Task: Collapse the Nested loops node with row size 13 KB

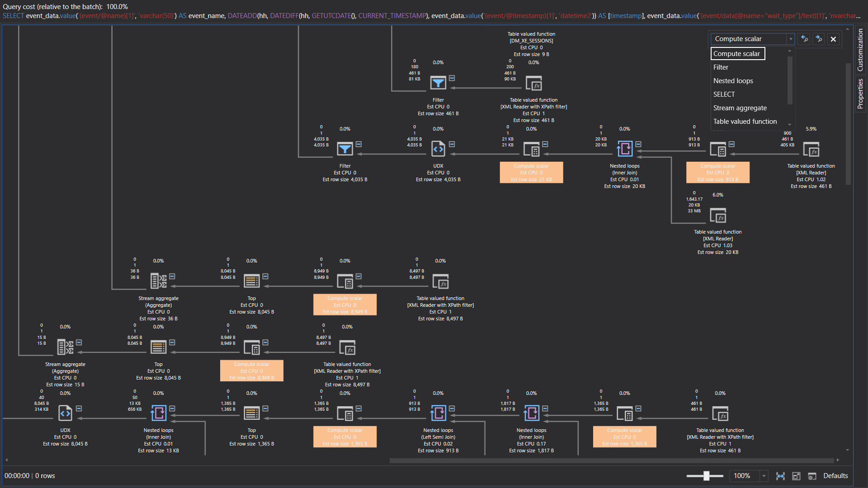Action: [x=172, y=408]
